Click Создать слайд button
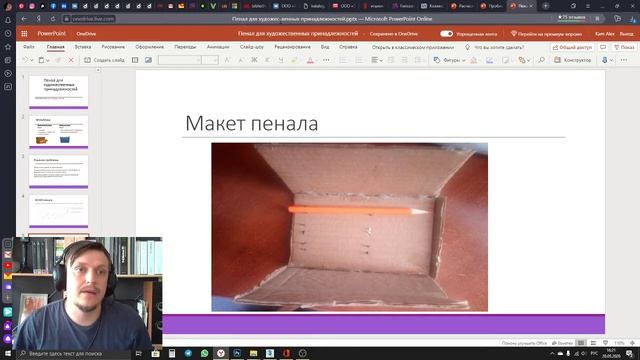 pos(104,60)
